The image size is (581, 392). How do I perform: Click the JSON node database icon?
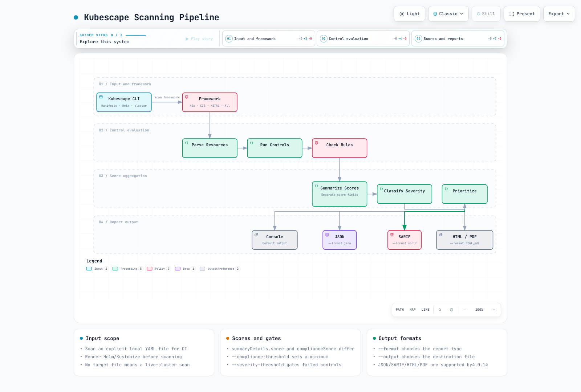pos(327,235)
